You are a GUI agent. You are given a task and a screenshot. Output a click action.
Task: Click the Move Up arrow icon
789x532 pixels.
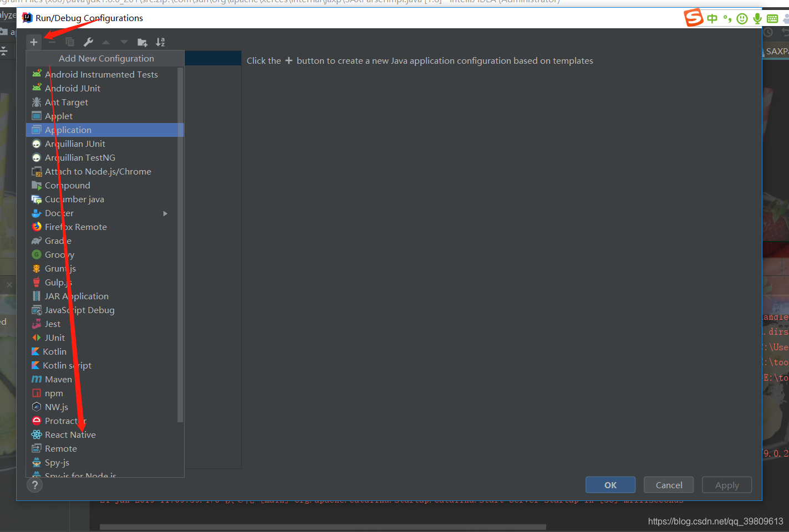pos(106,42)
